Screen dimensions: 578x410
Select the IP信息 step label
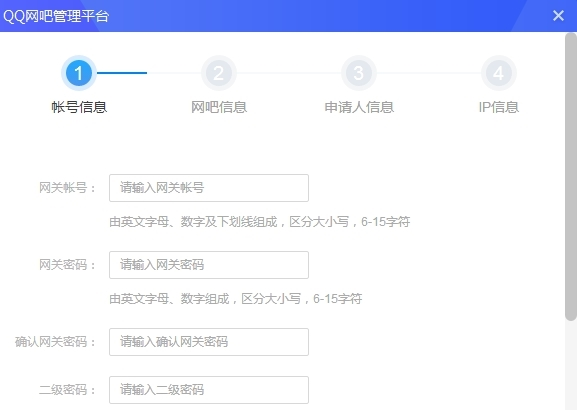click(x=499, y=107)
